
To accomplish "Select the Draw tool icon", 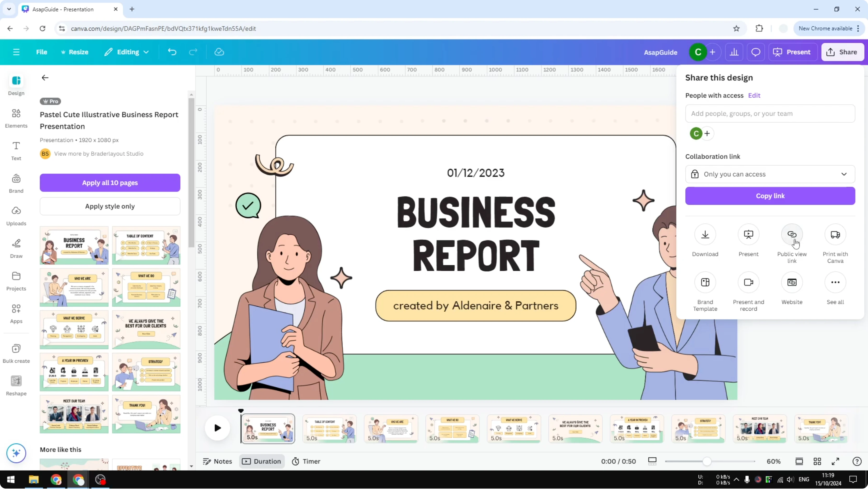I will click(16, 247).
